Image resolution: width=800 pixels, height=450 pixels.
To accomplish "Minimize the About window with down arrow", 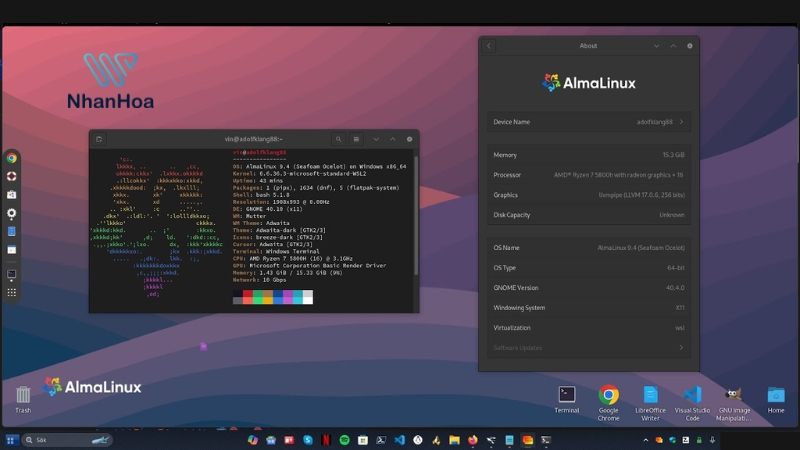I will coord(657,46).
